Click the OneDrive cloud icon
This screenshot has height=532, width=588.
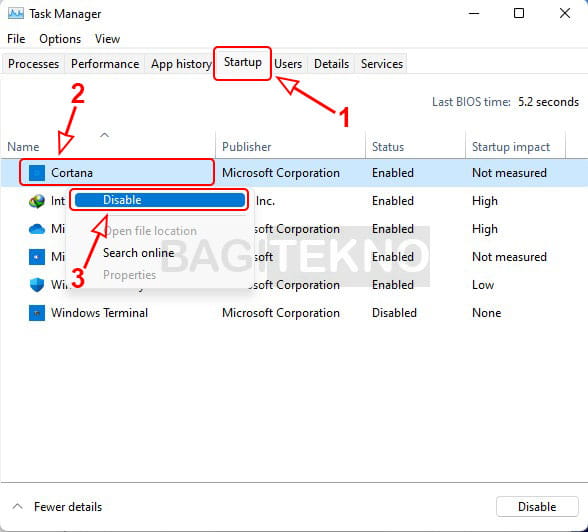pos(37,229)
